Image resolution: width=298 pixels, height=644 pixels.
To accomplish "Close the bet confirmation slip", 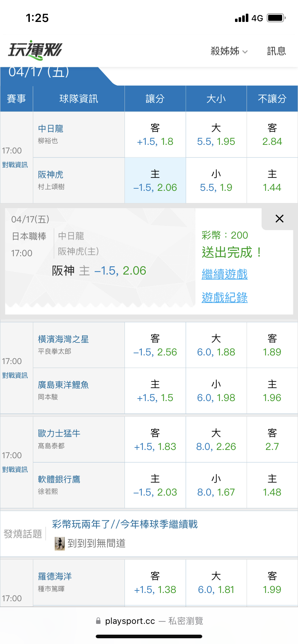I will 279,218.
